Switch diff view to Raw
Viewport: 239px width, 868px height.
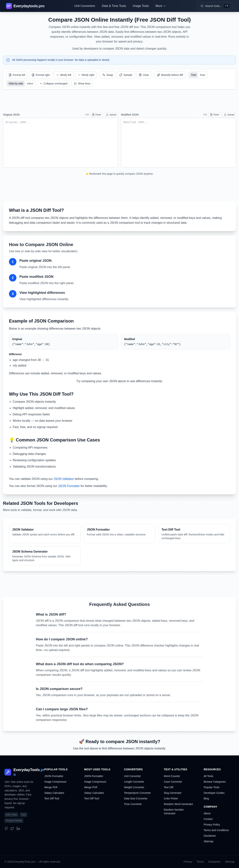point(203,75)
